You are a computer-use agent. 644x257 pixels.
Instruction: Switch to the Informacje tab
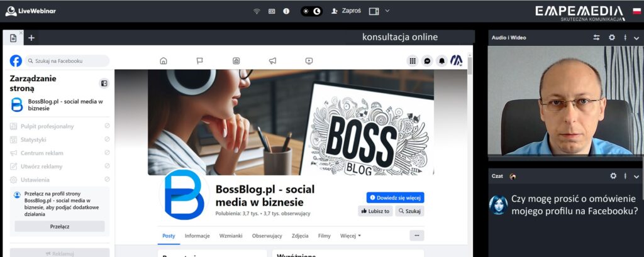197,236
